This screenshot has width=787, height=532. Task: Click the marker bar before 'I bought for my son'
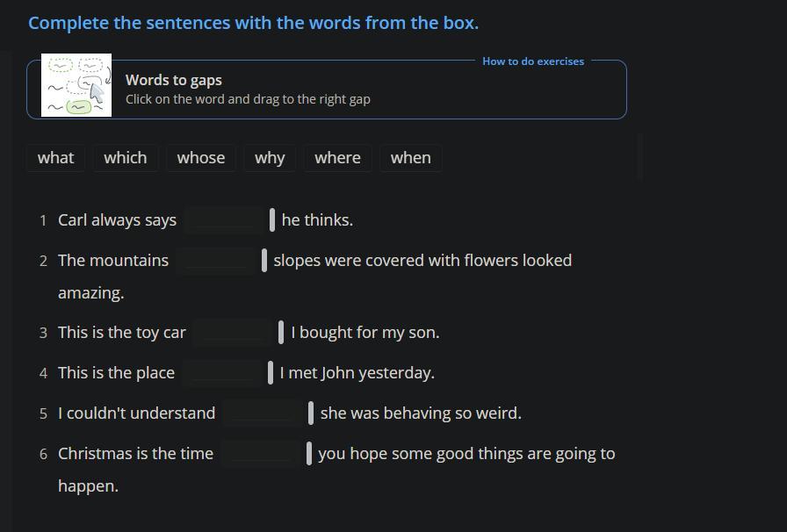[281, 333]
